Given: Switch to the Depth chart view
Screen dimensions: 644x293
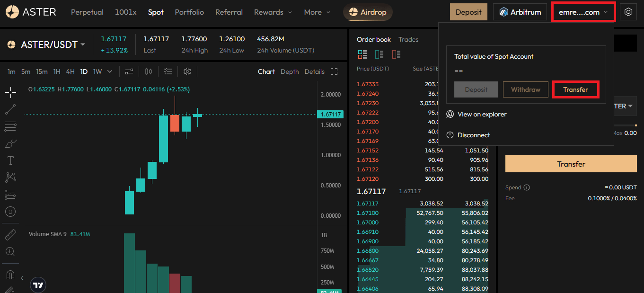Looking at the screenshot, I should 290,71.
